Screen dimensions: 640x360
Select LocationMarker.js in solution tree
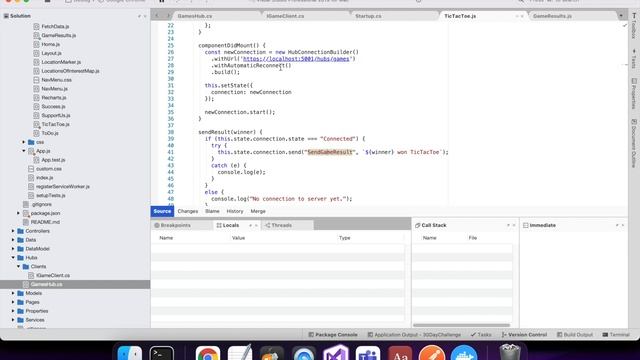coord(61,62)
